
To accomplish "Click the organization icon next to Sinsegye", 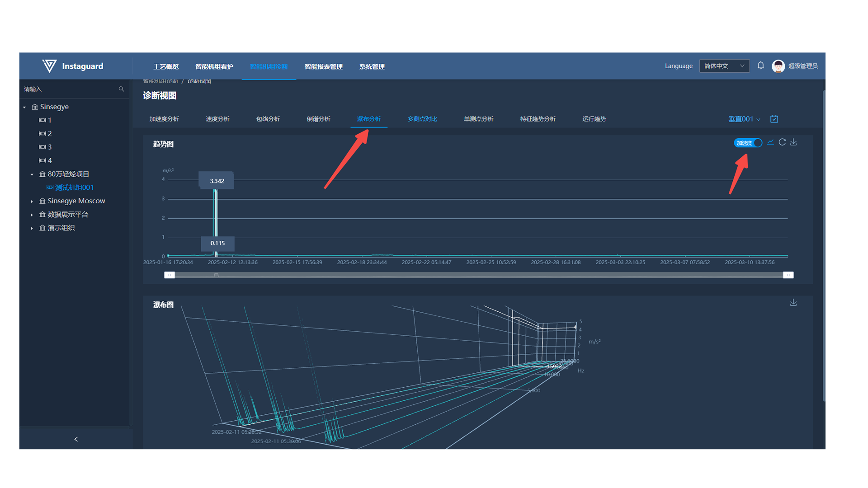I will point(35,107).
